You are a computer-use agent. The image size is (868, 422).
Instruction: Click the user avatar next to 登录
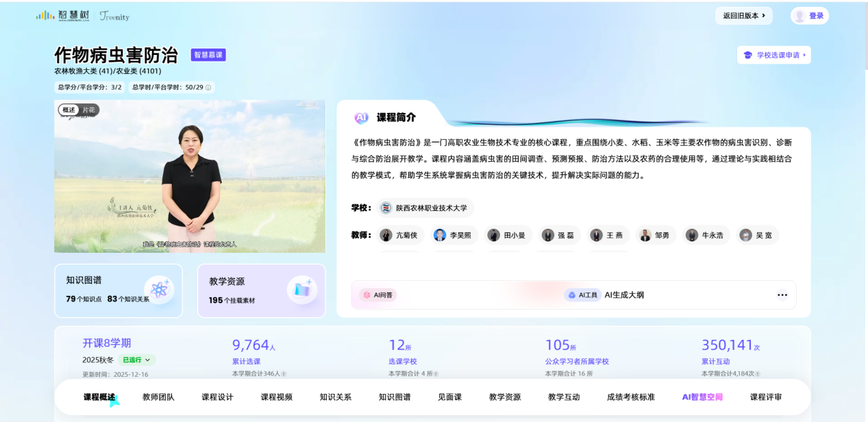click(799, 16)
